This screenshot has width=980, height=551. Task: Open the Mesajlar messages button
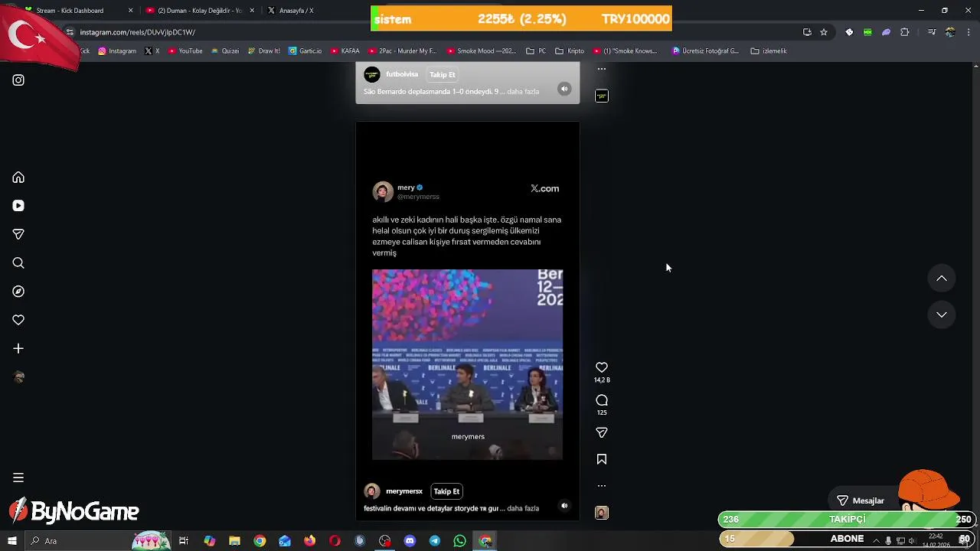[861, 500]
